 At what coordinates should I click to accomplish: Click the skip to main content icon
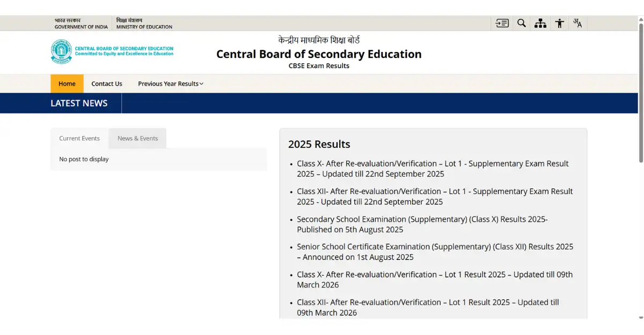pyautogui.click(x=502, y=23)
